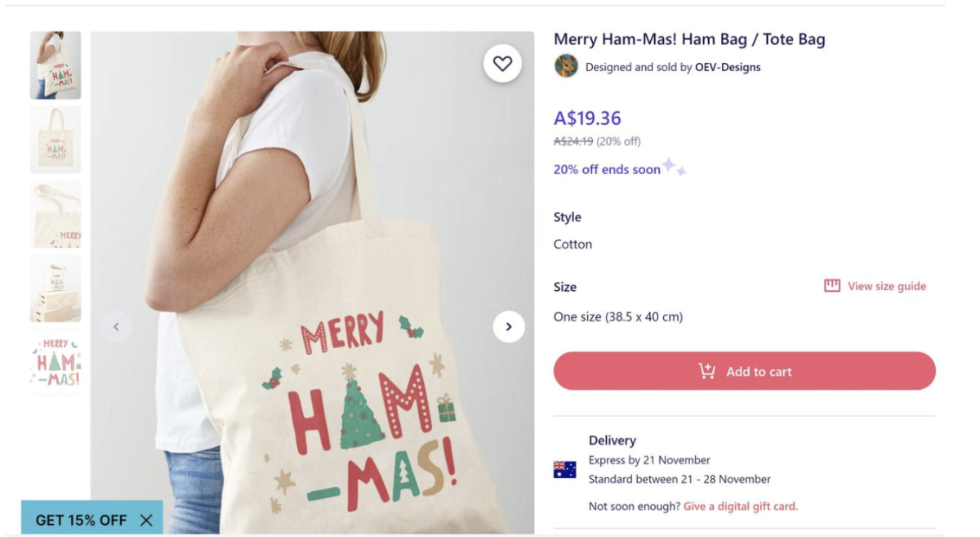Select second thumbnail of flat tote bag

point(56,140)
